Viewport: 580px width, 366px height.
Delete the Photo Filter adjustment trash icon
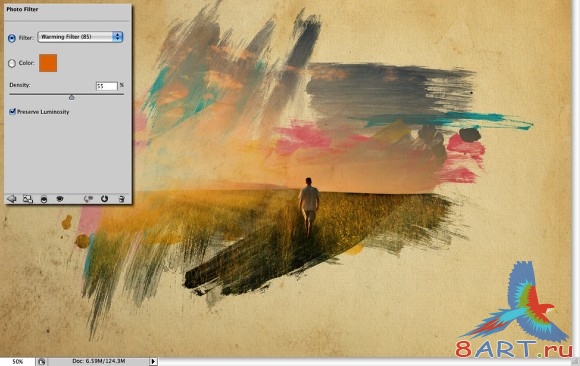point(121,199)
